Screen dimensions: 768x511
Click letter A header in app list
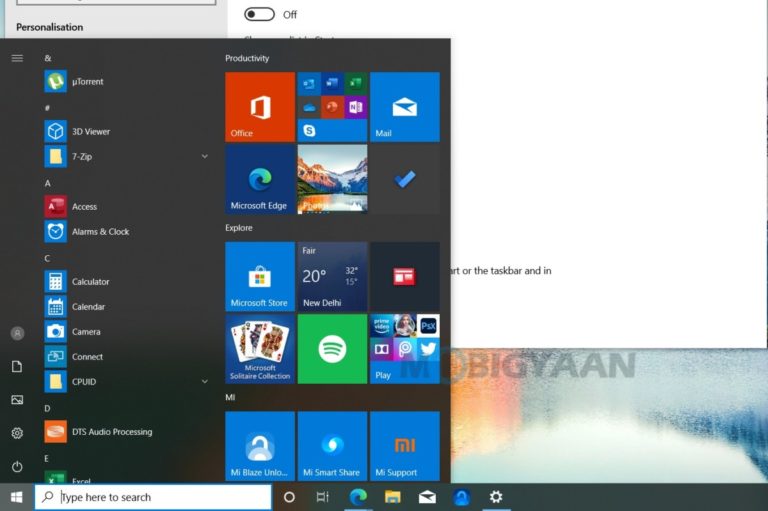coord(48,183)
